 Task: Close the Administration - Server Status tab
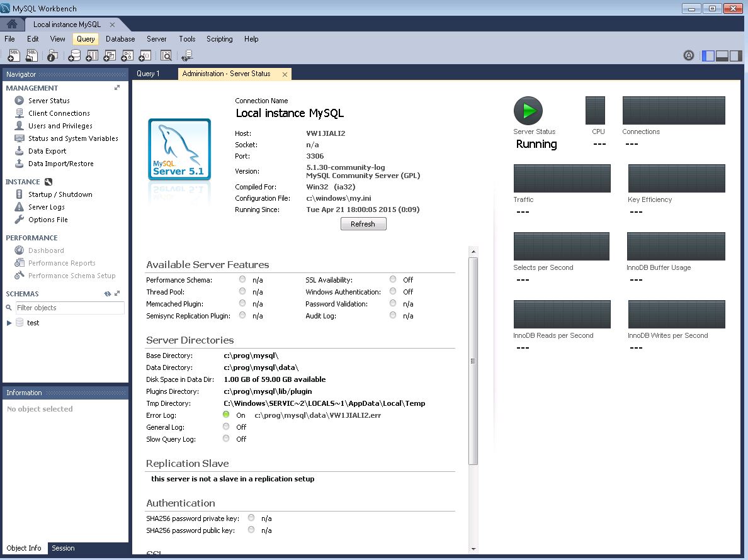285,74
